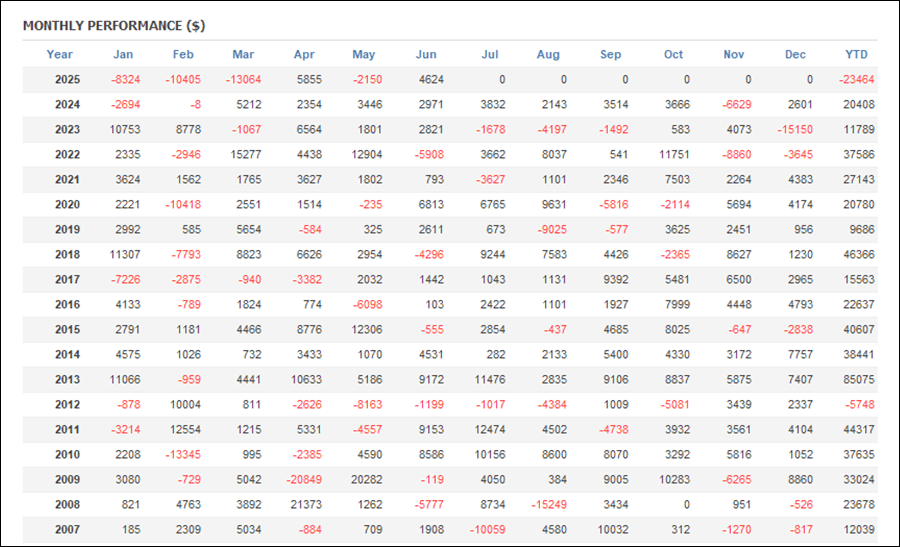This screenshot has height=547, width=900.
Task: Select the 2016 year row label
Action: [x=67, y=305]
